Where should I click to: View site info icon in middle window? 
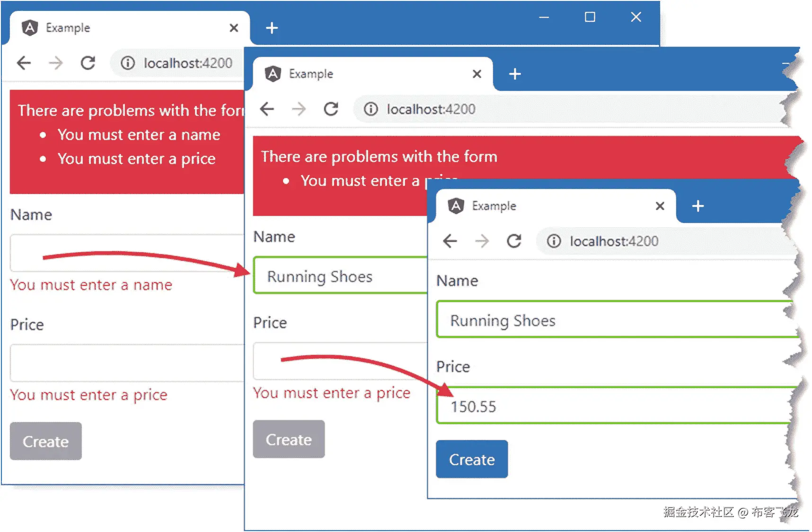click(371, 109)
